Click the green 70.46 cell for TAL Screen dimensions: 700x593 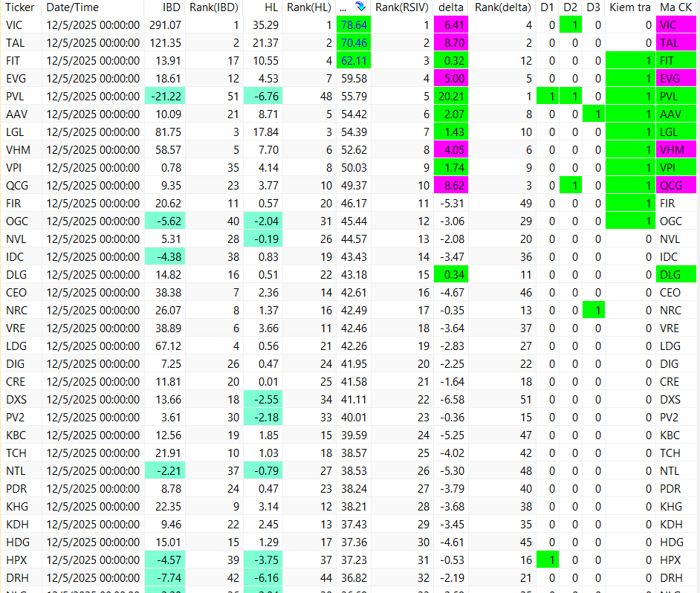(354, 43)
